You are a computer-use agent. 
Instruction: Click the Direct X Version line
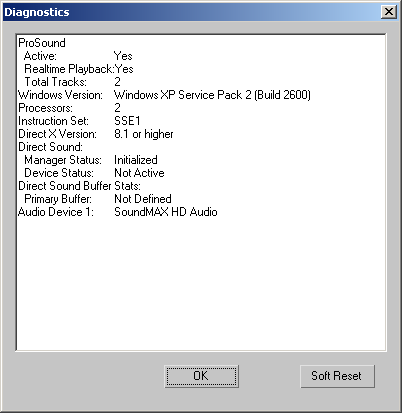coord(96,134)
